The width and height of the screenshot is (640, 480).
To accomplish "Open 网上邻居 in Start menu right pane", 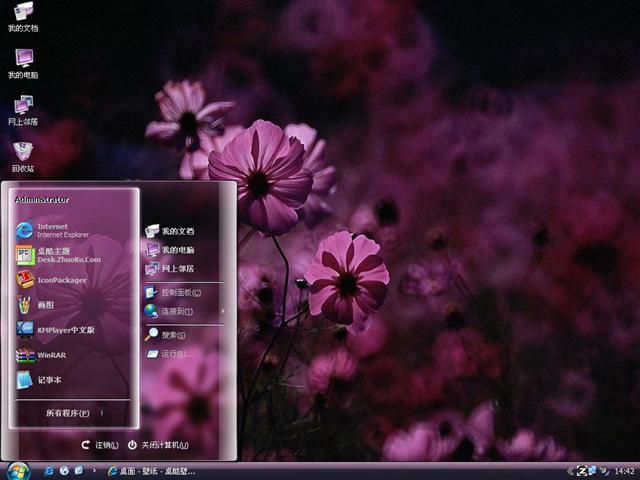I will pyautogui.click(x=170, y=268).
